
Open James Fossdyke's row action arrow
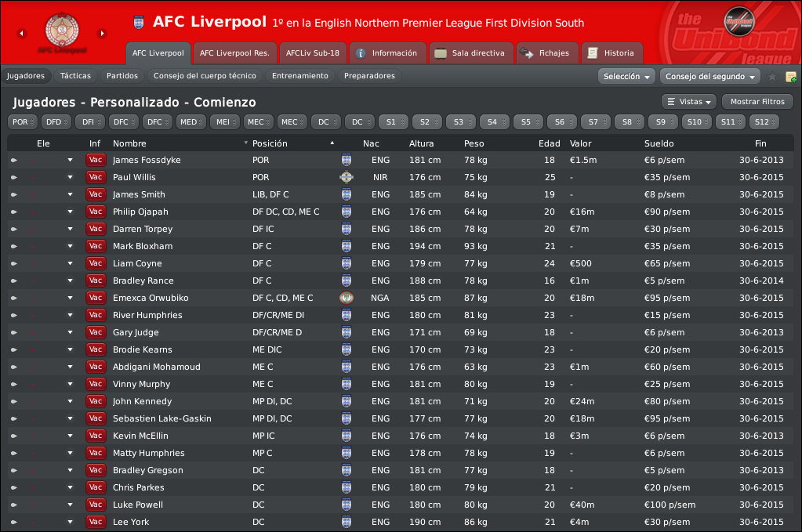70,160
